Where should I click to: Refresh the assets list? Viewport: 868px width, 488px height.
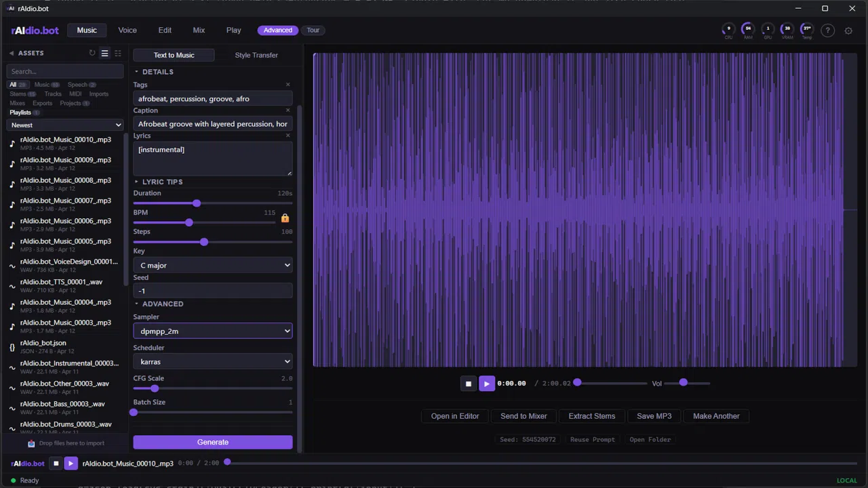coord(92,53)
